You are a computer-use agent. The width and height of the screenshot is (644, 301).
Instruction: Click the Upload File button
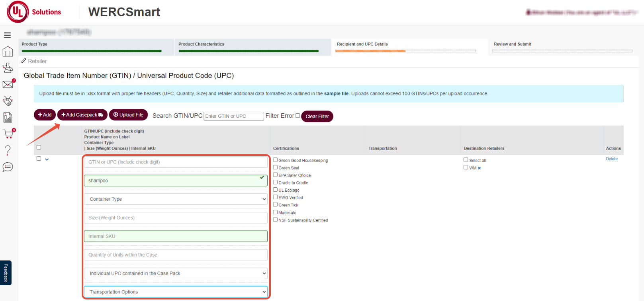pos(128,115)
